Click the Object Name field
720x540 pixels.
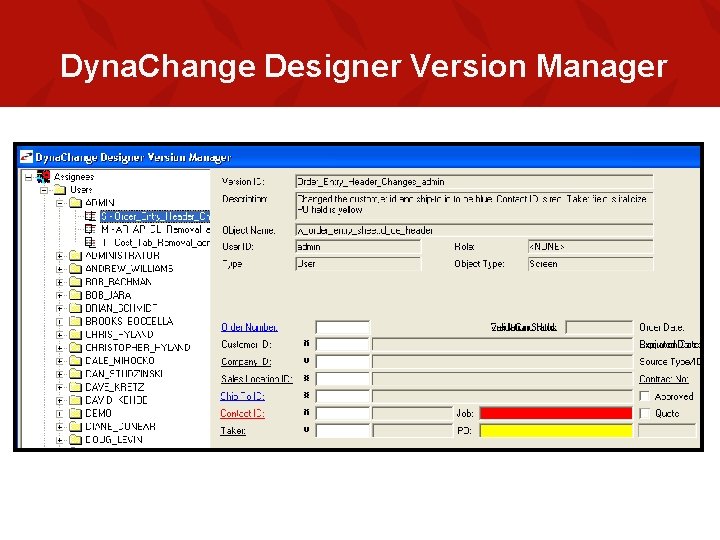tap(474, 230)
